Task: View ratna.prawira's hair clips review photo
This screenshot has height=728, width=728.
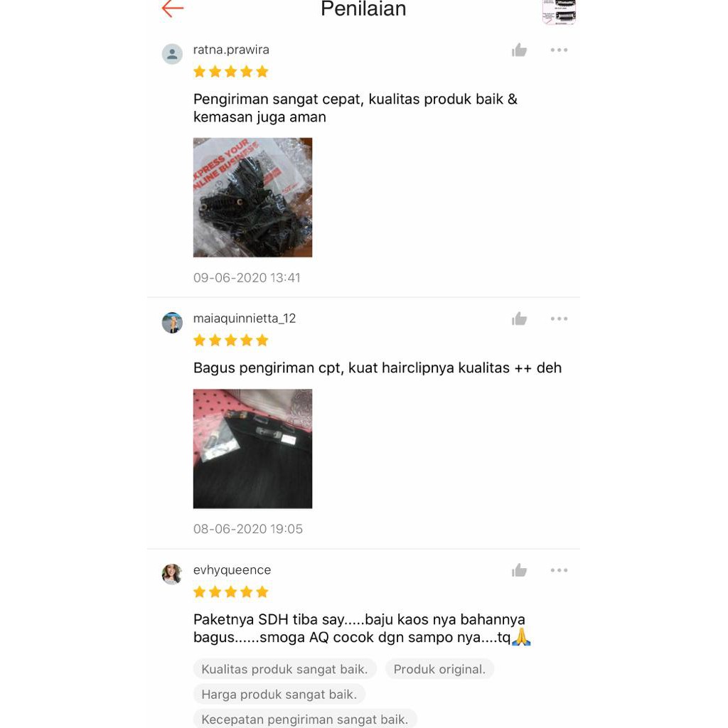Action: 252,198
